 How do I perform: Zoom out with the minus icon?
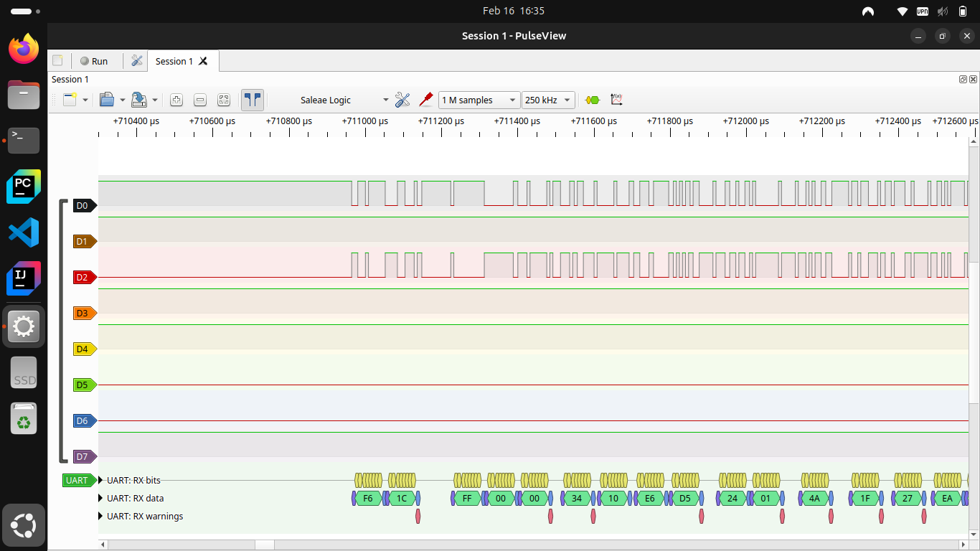(x=200, y=100)
